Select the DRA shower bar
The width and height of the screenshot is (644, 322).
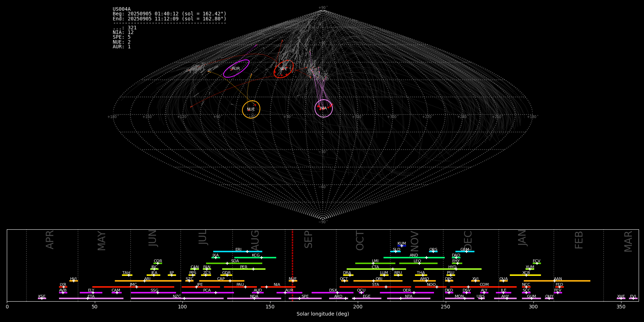348,275
